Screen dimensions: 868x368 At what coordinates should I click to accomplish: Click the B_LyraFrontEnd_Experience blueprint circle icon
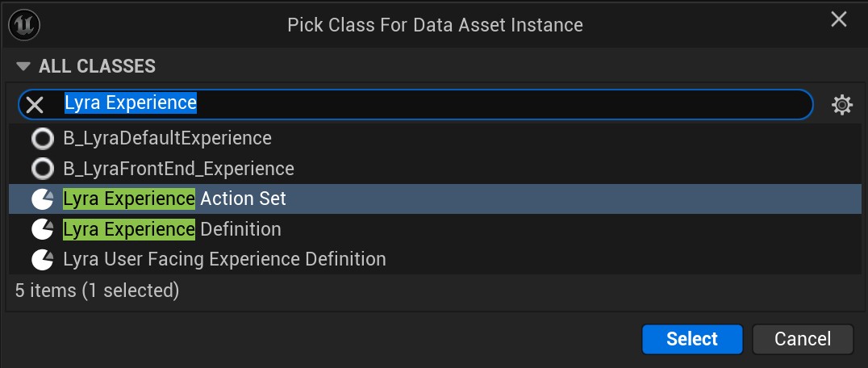coord(41,169)
